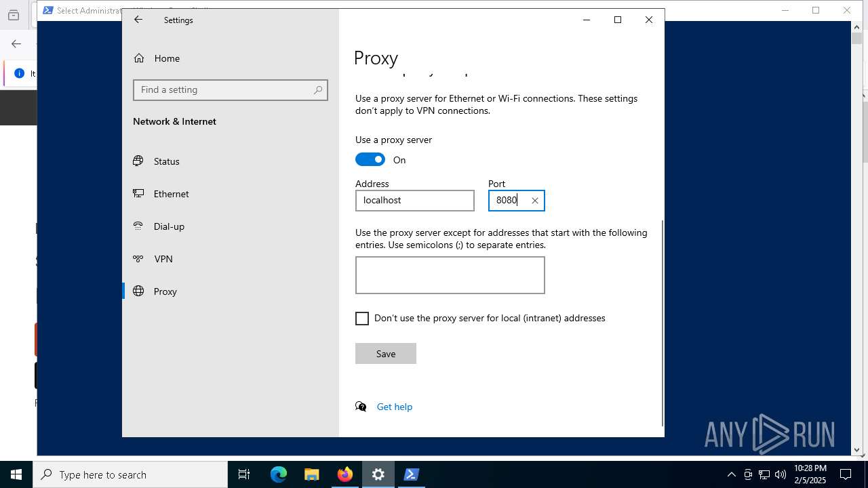
Task: Save the proxy settings
Action: (x=386, y=354)
